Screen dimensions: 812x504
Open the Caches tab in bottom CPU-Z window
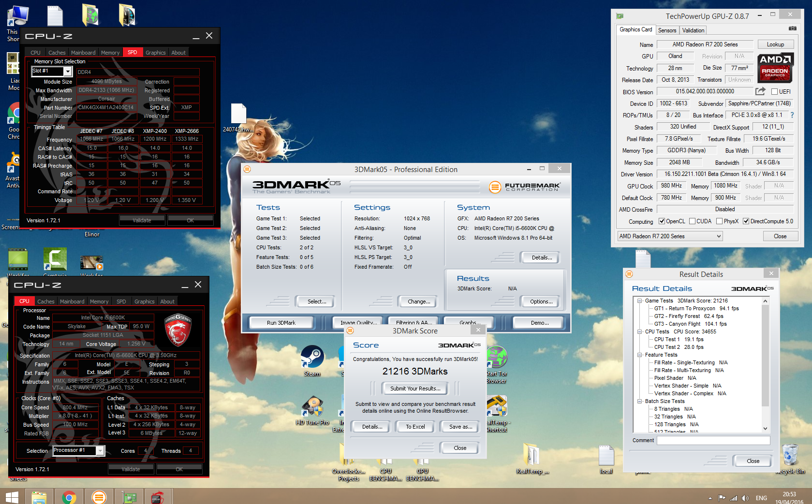pyautogui.click(x=46, y=302)
